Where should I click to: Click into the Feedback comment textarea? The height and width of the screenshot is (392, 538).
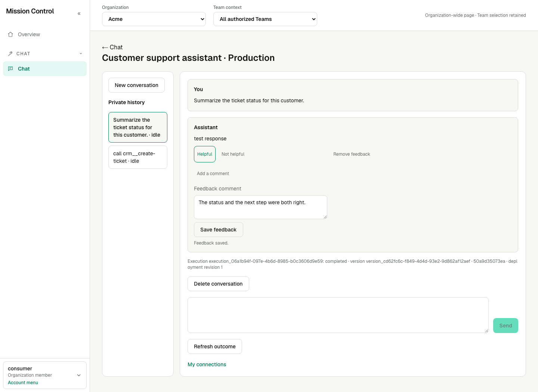pos(260,207)
